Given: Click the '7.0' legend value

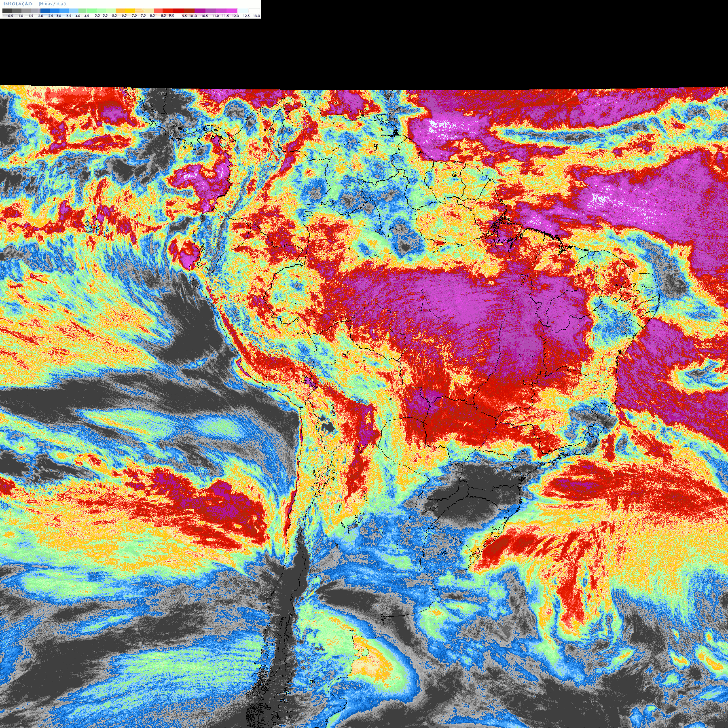Looking at the screenshot, I should point(134,15).
